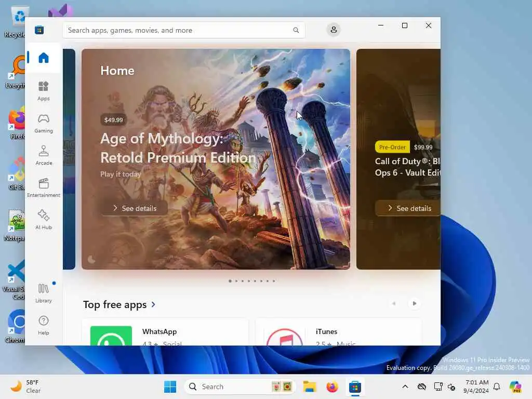Select the Chrome desktop shortcut

pyautogui.click(x=16, y=326)
